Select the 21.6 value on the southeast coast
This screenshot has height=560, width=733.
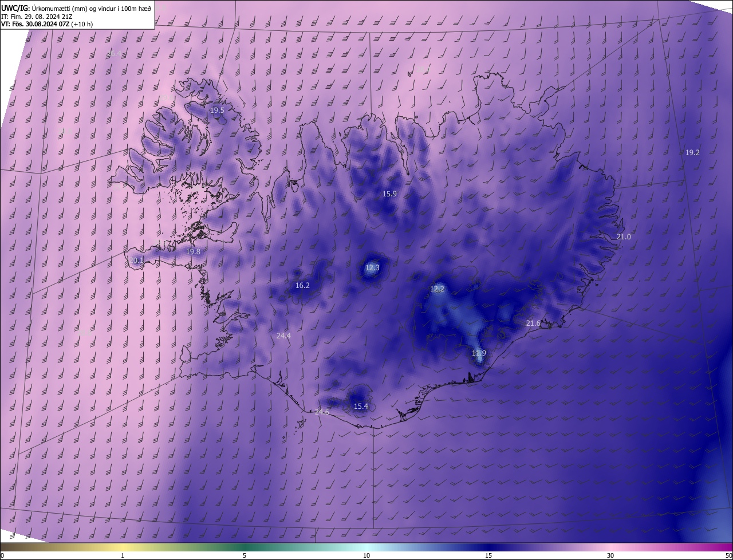tap(533, 324)
